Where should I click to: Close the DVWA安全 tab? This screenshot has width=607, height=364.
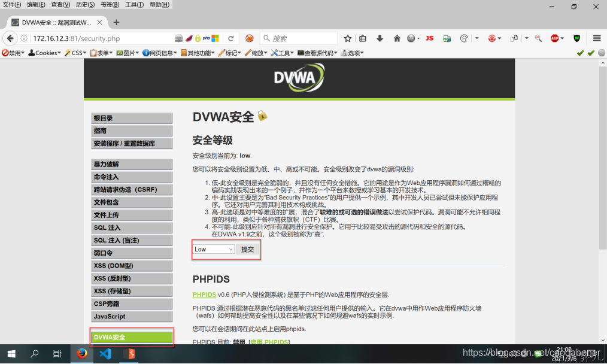99,23
